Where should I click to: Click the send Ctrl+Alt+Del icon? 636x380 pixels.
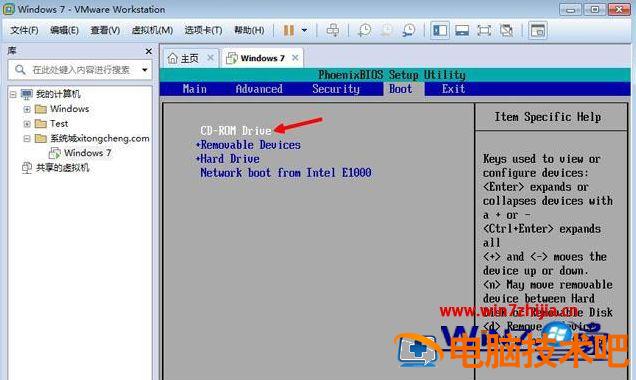(x=333, y=30)
